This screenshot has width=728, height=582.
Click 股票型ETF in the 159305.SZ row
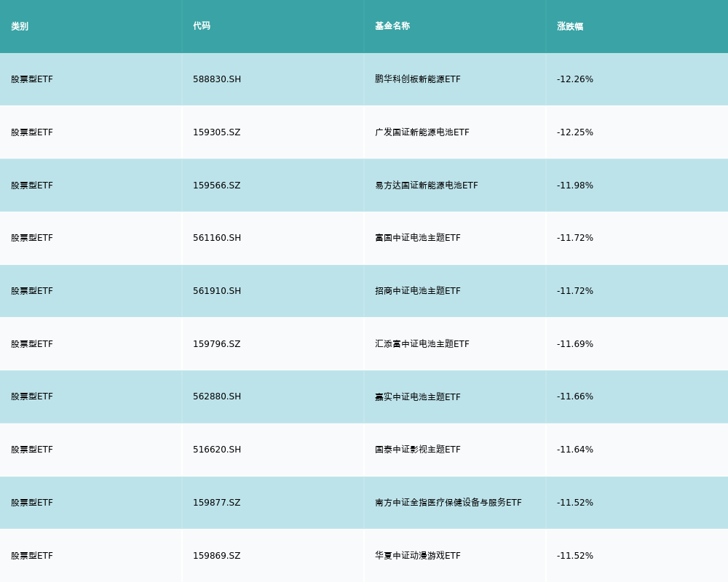pos(32,132)
